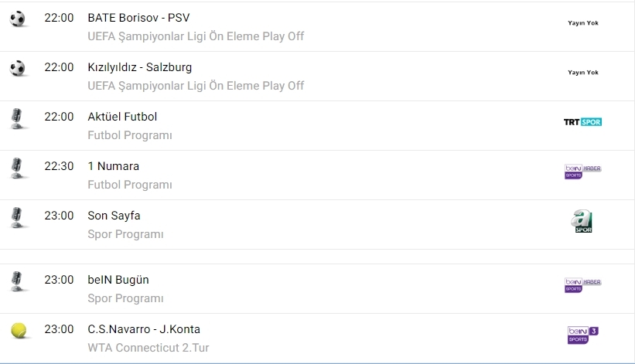
Task: Click the microphone icon next to Aktüel Futbol
Action: click(x=17, y=118)
